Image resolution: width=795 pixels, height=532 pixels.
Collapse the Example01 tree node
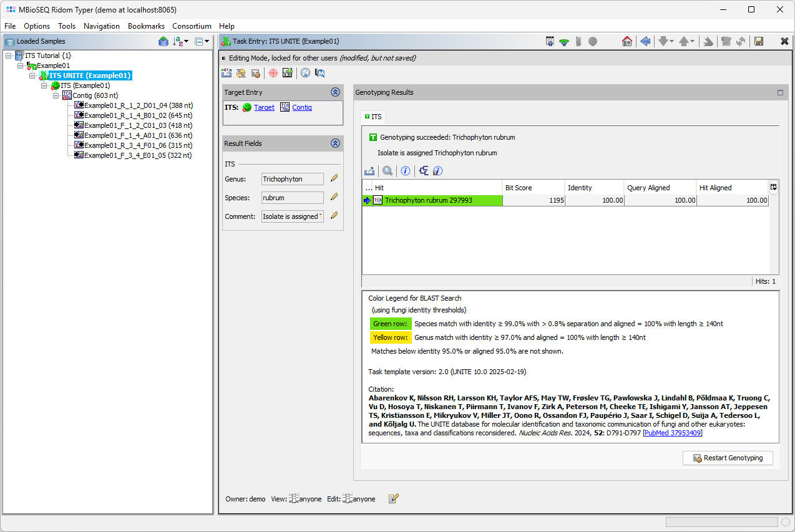coord(21,65)
